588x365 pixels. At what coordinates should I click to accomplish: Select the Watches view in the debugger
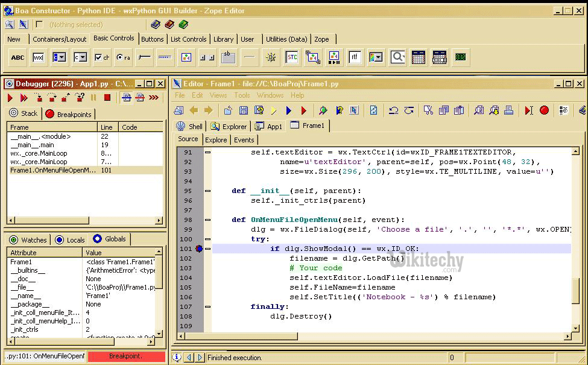click(28, 240)
